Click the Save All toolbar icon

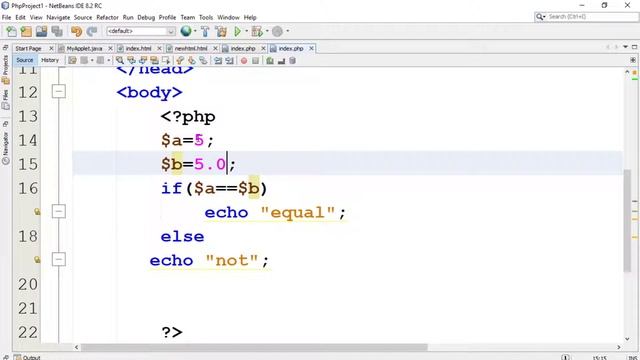point(57,31)
